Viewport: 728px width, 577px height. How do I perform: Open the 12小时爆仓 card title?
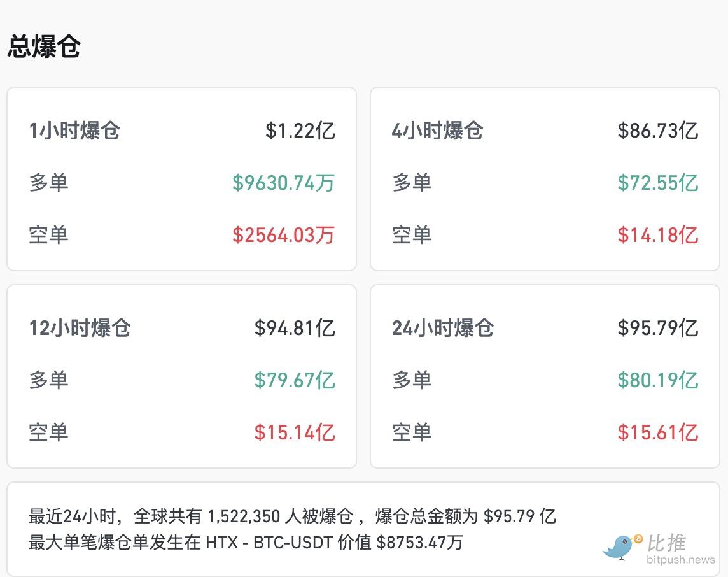tap(80, 328)
